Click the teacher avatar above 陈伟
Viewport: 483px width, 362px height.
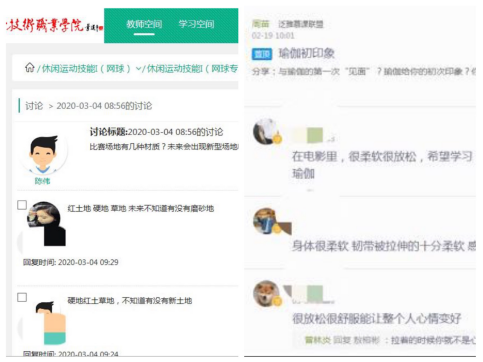43,154
